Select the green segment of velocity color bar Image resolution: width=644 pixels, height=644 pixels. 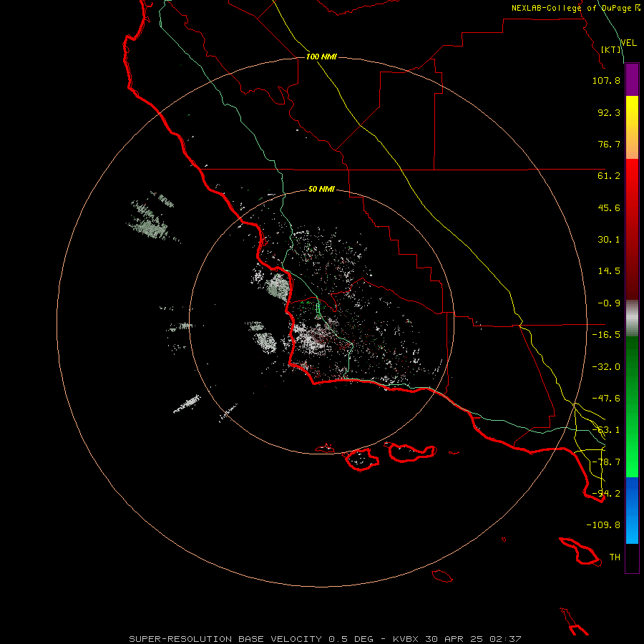[632, 406]
